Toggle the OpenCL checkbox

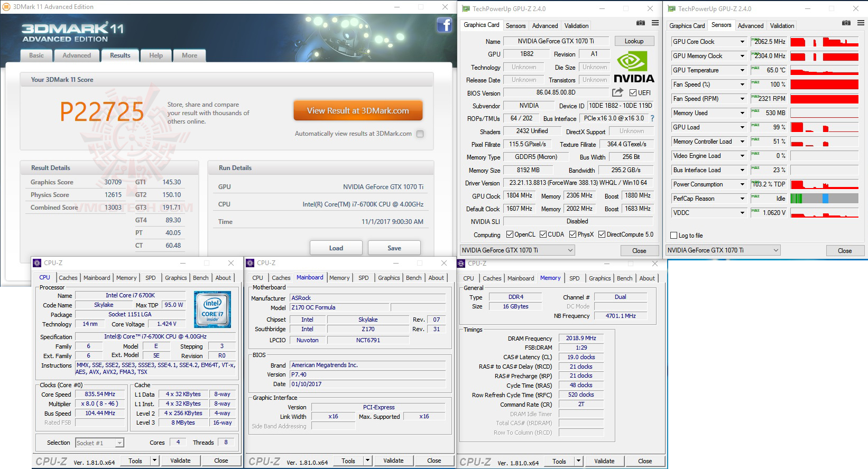tap(510, 234)
